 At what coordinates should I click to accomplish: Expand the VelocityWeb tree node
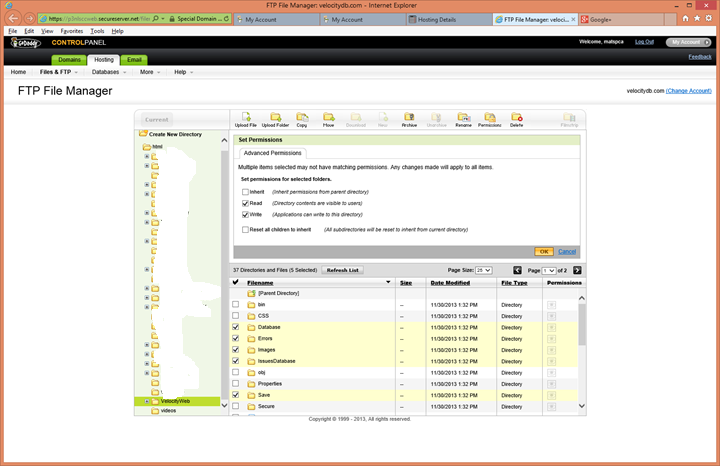coord(147,401)
